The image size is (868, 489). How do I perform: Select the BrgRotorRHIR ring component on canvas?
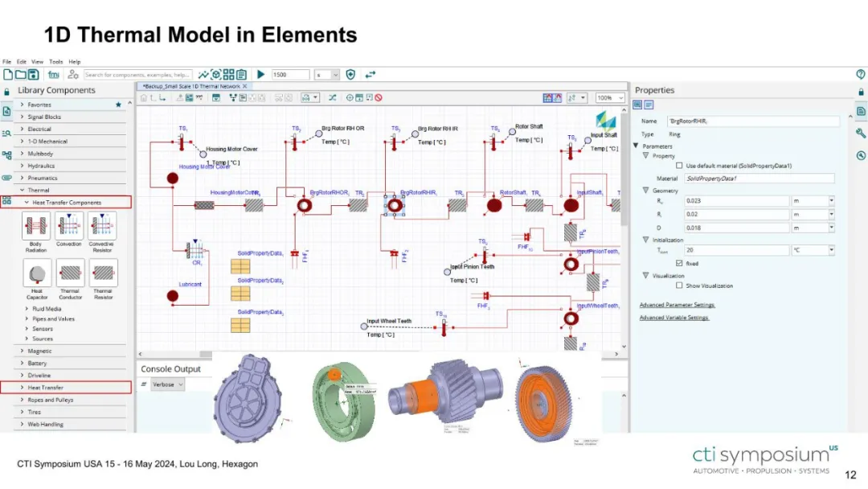coord(394,205)
